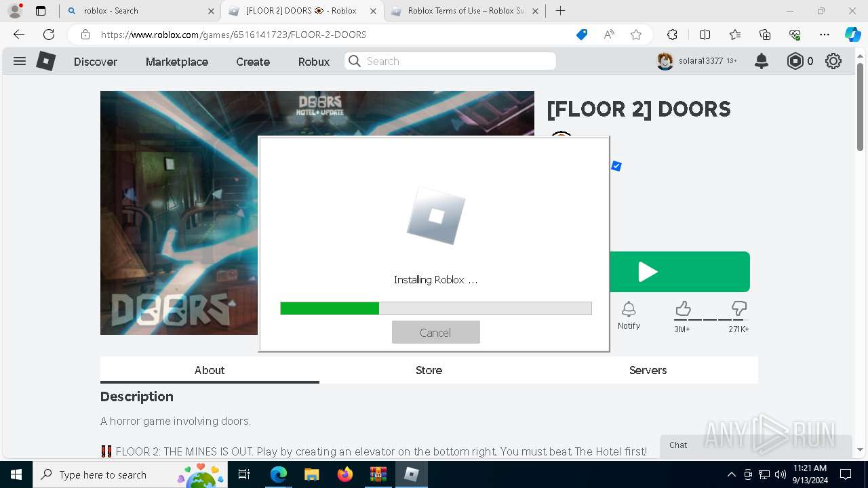
Task: Open Edge Settings and more menu
Action: (x=825, y=35)
